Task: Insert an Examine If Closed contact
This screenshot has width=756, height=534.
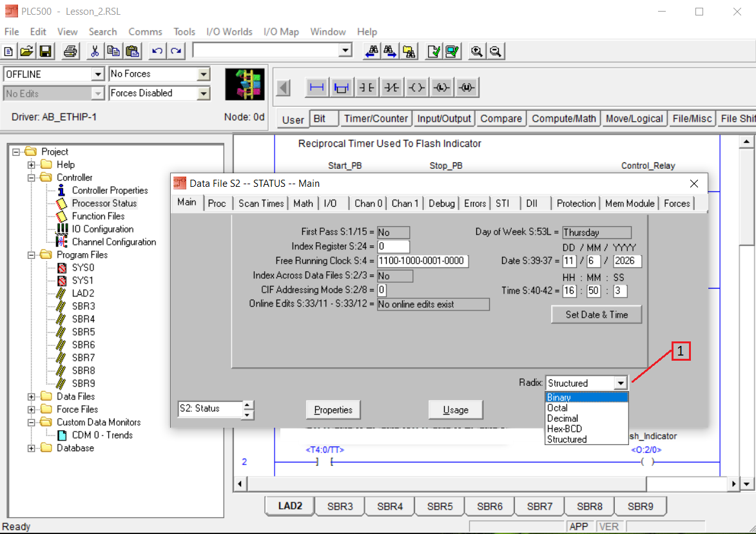Action: pos(367,87)
